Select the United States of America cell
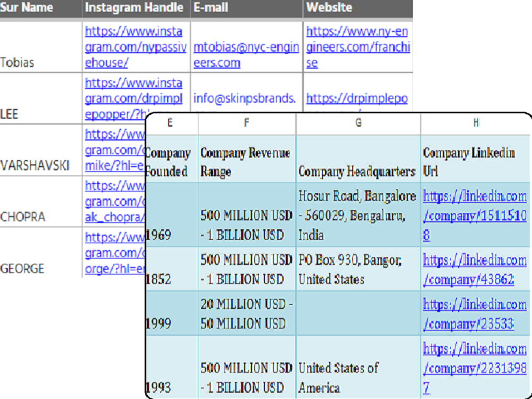Screen dimensions: 532x399 click(x=358, y=367)
